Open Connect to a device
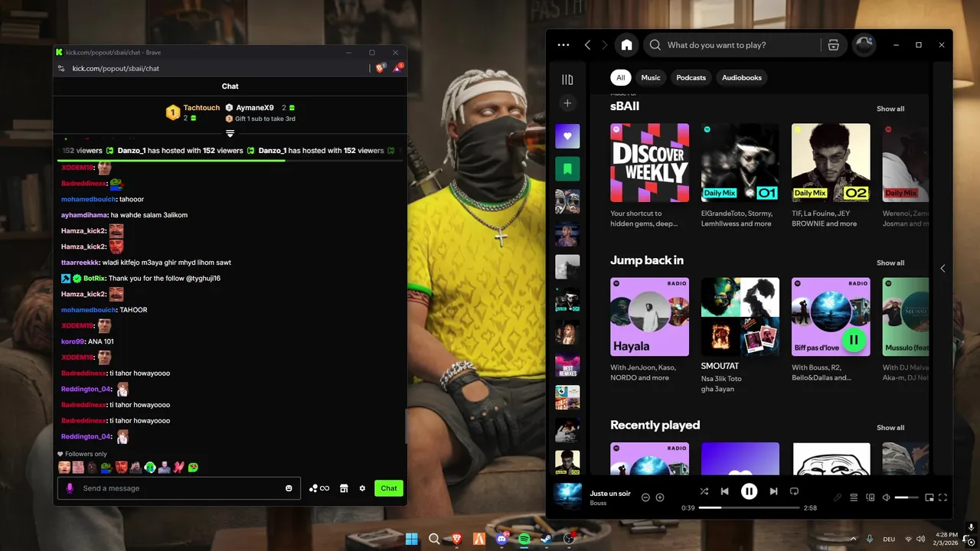 pyautogui.click(x=870, y=497)
